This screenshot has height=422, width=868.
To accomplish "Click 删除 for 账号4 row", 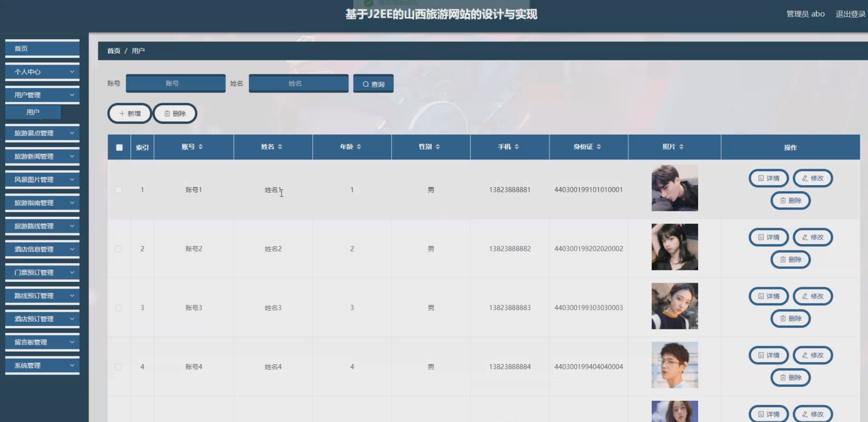I will point(791,377).
